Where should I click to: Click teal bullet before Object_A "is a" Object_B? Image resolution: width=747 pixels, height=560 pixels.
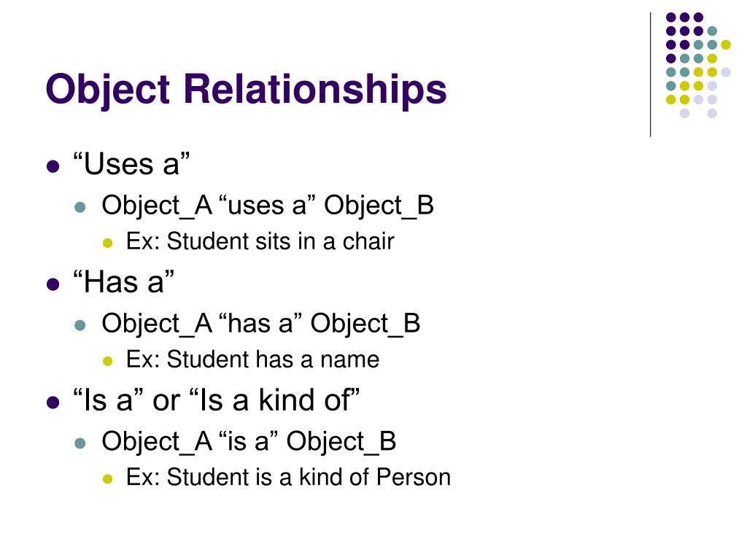[80, 443]
